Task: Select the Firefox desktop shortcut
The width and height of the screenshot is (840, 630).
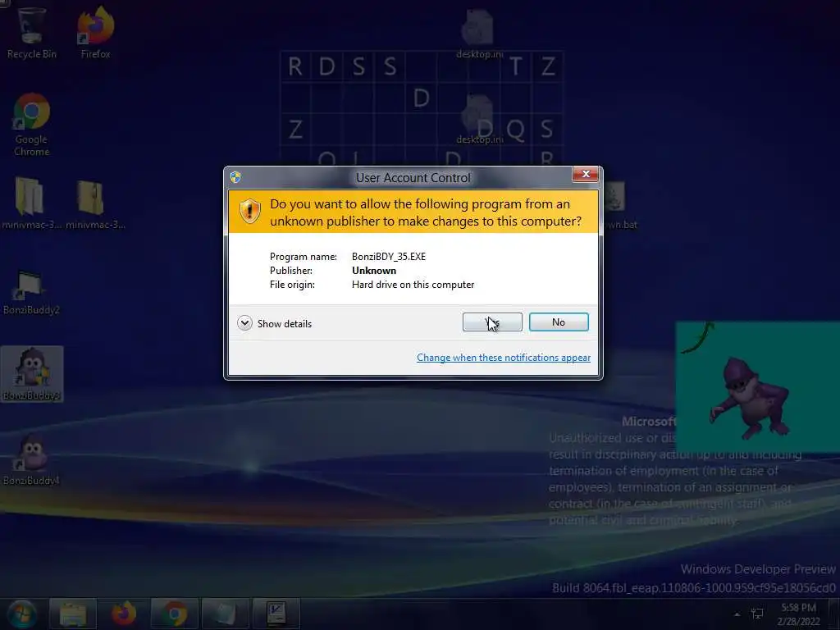Action: 95,32
